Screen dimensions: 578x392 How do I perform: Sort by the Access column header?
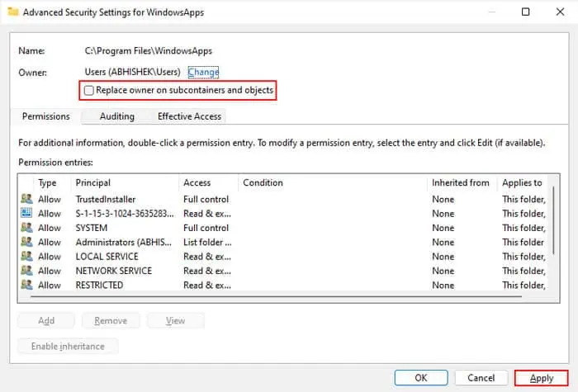click(197, 182)
